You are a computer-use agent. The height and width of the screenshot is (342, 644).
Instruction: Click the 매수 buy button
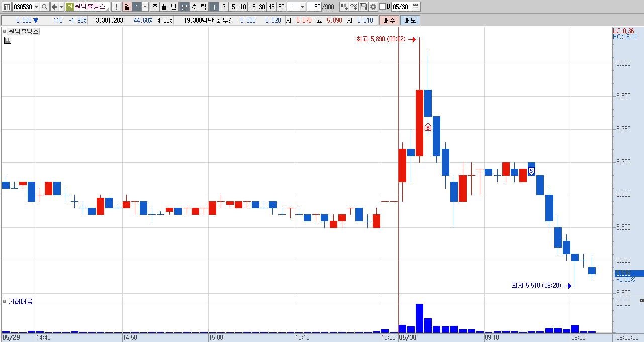pos(389,20)
